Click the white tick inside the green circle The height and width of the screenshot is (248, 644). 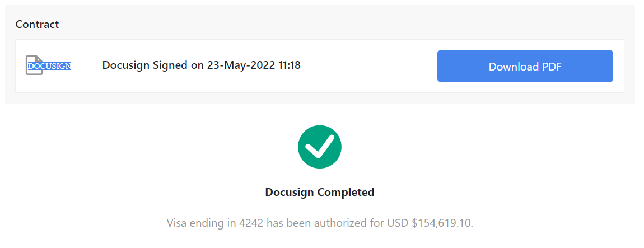click(320, 147)
